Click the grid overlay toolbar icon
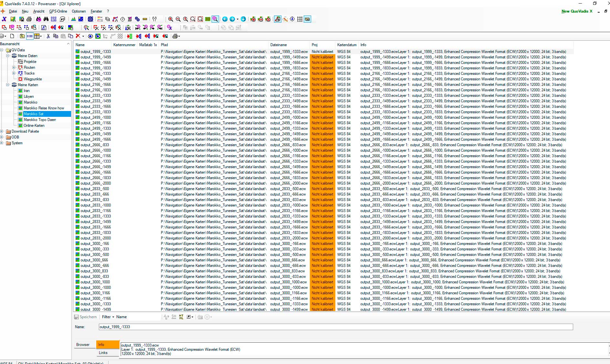The image size is (610, 364). (300, 19)
